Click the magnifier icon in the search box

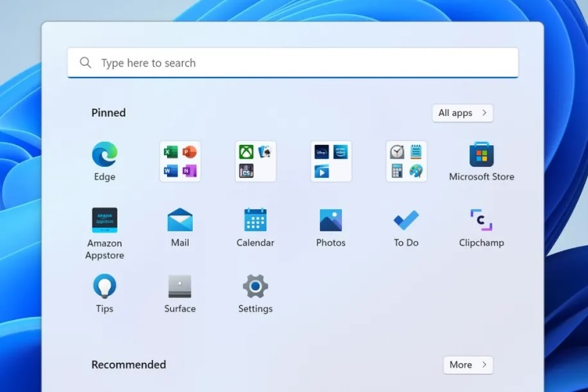pyautogui.click(x=85, y=63)
